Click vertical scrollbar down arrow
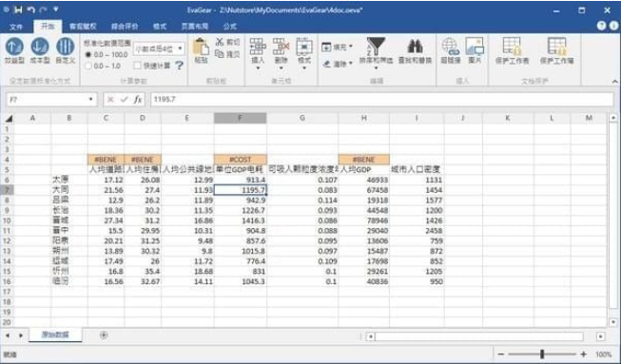Viewport: 621px width, 364px height. coord(613,322)
